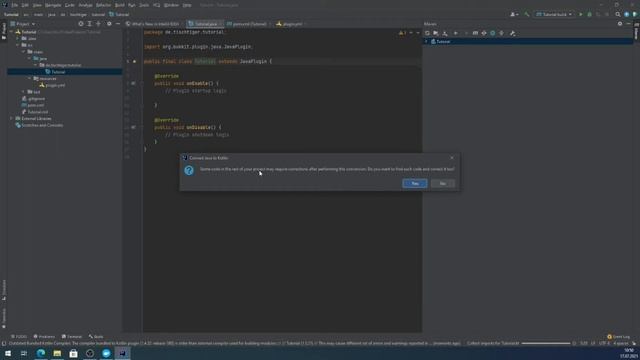640x360 pixels.
Task: Open Microsoft Edge from taskbar
Action: [x=41, y=353]
